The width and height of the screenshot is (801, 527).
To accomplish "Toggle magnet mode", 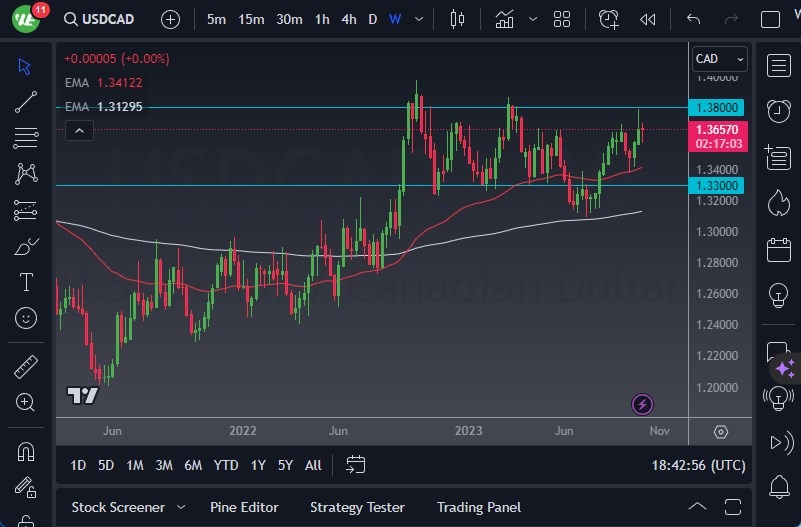I will (x=26, y=451).
